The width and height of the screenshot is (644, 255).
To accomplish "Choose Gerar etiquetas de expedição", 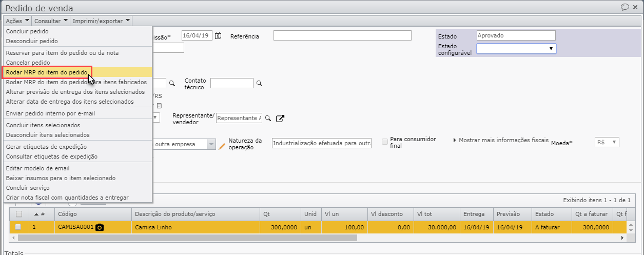I will [x=77, y=147].
